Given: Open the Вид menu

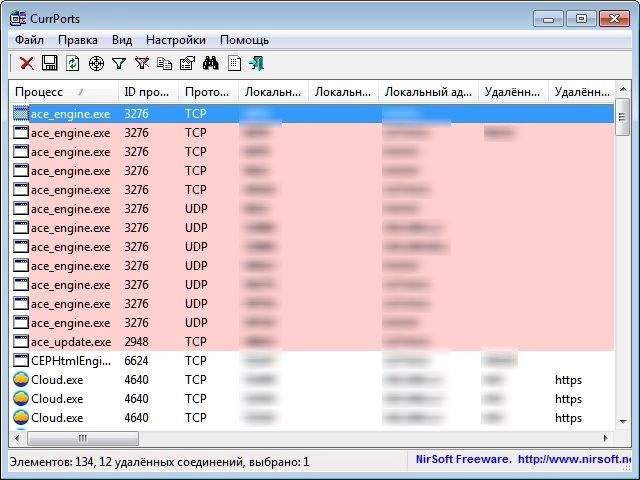Looking at the screenshot, I should [x=122, y=40].
